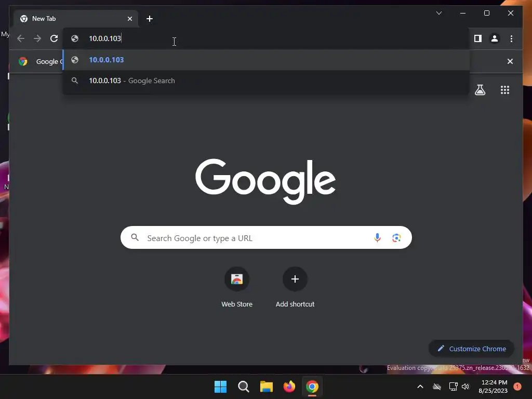Reload the page with refresh icon
Image resolution: width=532 pixels, height=399 pixels.
point(54,38)
